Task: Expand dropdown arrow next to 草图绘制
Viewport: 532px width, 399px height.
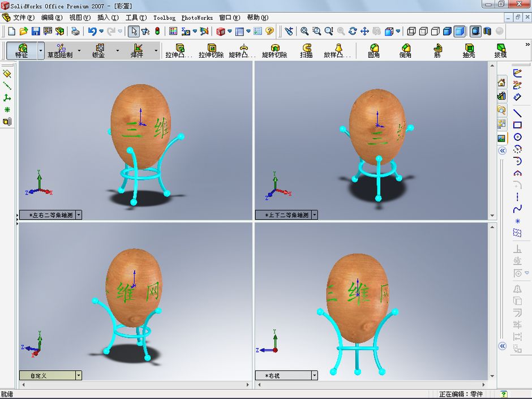Action: click(x=79, y=50)
